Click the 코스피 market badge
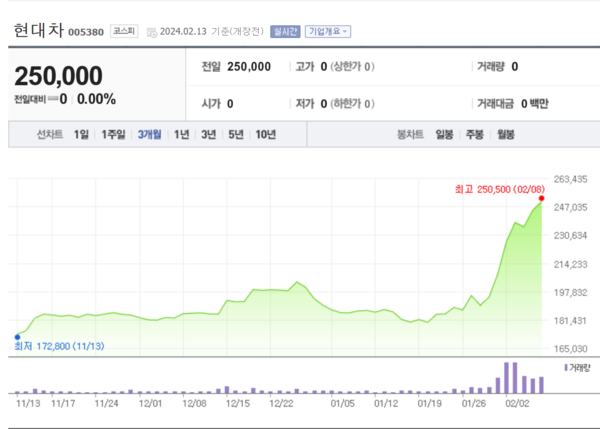Screen dimensions: 600x429 (x=124, y=32)
